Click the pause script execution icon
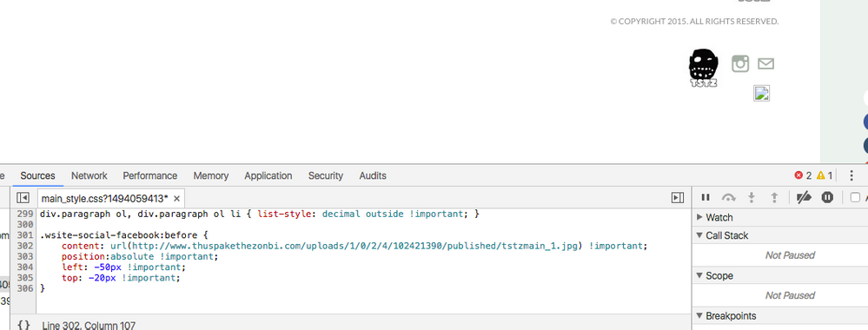Viewport: 868px width, 330px height. coord(706,198)
